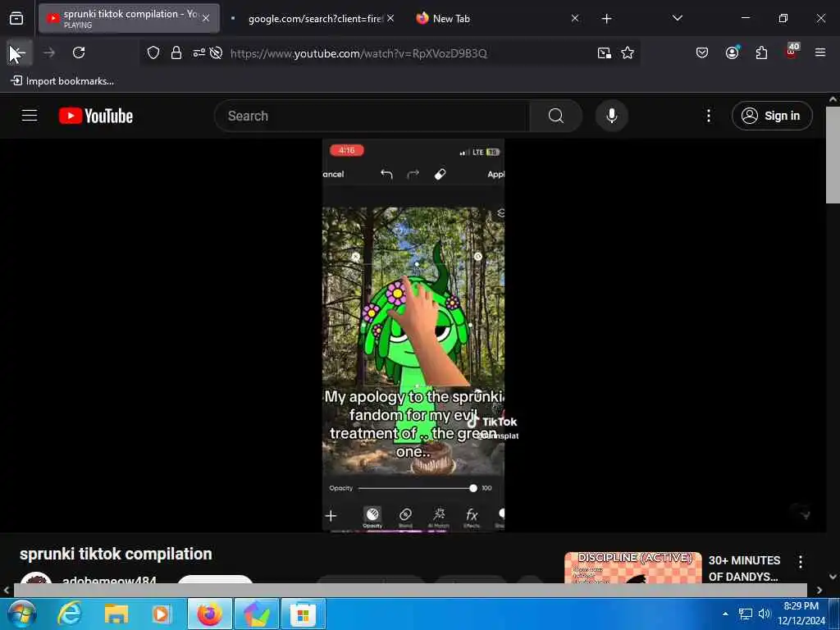Focus the YouTube Search field
This screenshot has height=630, width=840.
(x=372, y=116)
